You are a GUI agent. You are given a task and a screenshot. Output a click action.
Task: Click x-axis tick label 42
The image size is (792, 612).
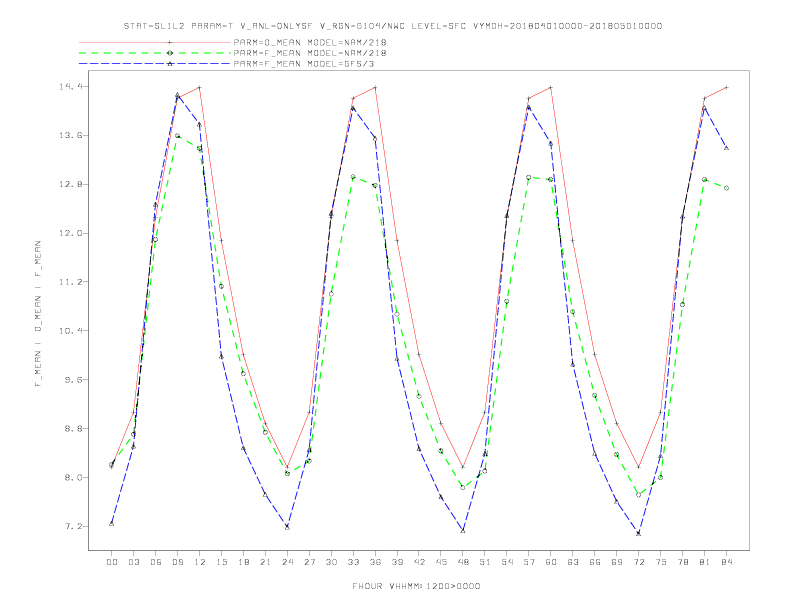click(419, 562)
